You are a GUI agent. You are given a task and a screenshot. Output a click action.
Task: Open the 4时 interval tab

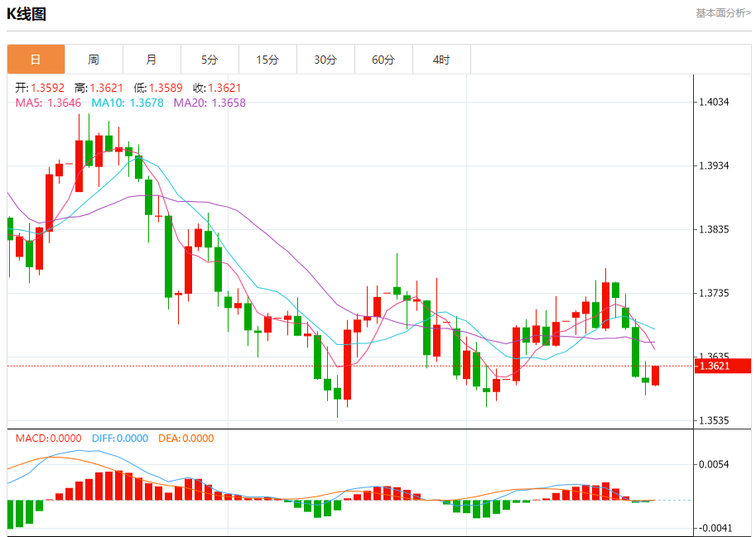point(441,60)
